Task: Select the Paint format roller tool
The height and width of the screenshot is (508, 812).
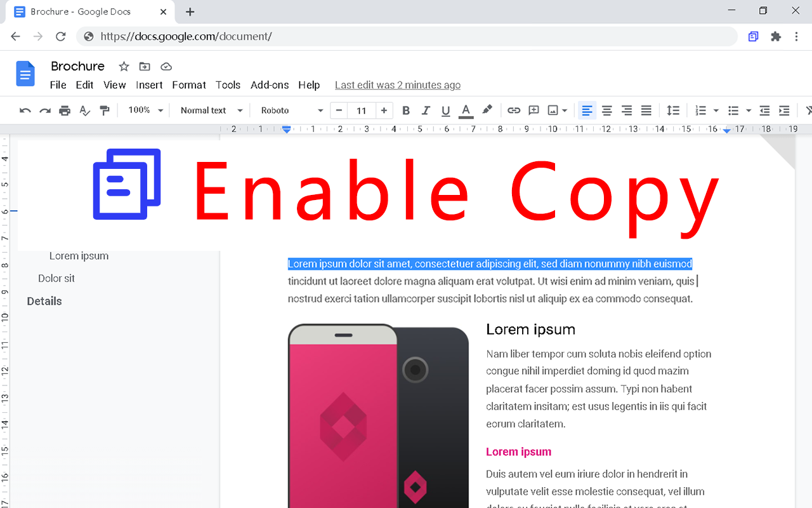Action: (105, 110)
